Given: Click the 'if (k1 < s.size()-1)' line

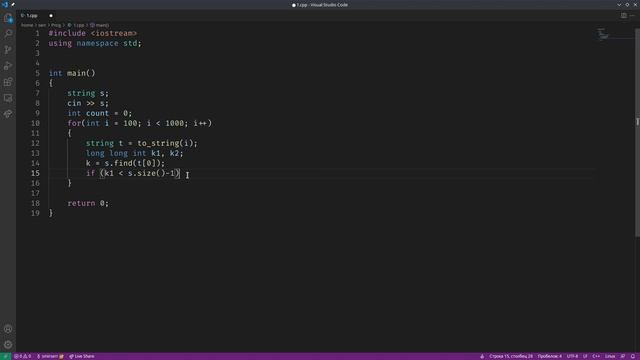Looking at the screenshot, I should [x=133, y=173].
